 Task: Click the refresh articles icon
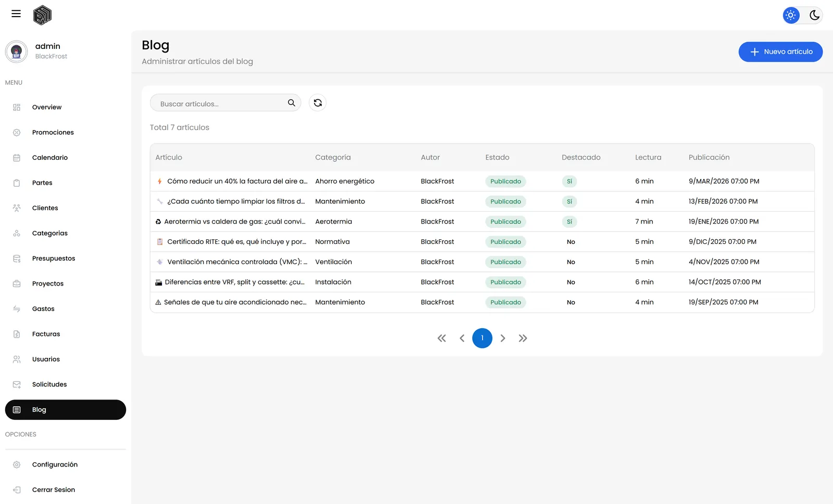pos(318,103)
